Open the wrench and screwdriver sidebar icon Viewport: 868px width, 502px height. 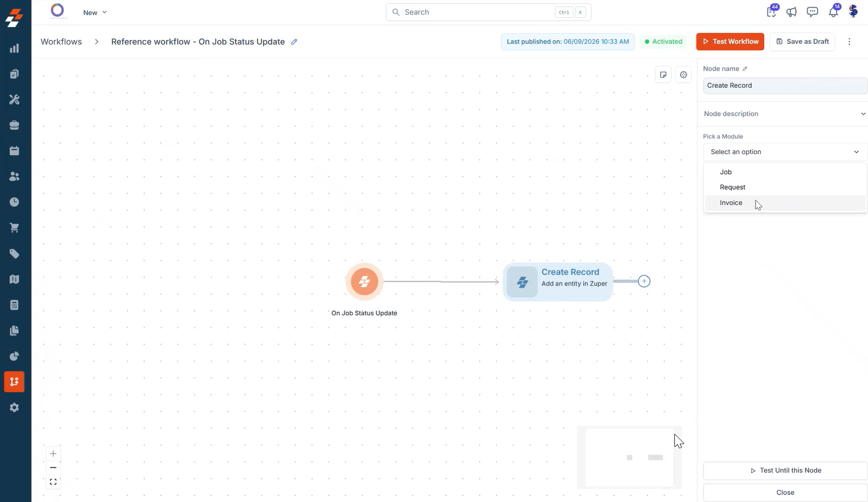pos(15,100)
